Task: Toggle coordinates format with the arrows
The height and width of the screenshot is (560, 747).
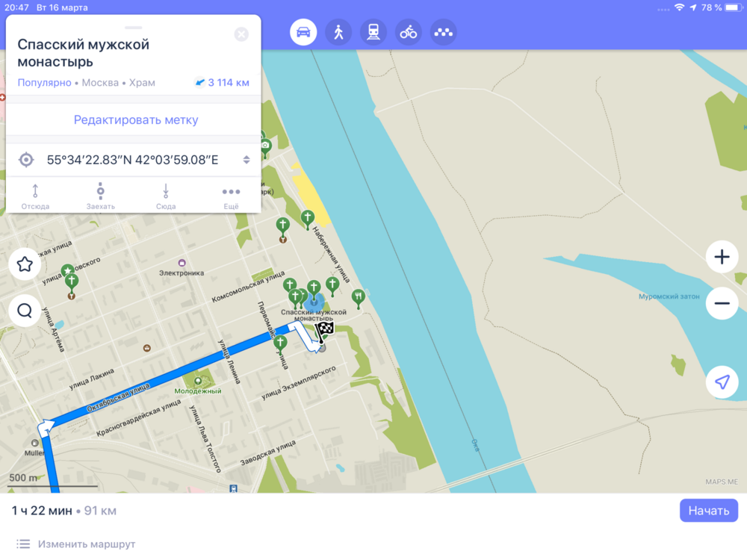Action: pyautogui.click(x=246, y=160)
